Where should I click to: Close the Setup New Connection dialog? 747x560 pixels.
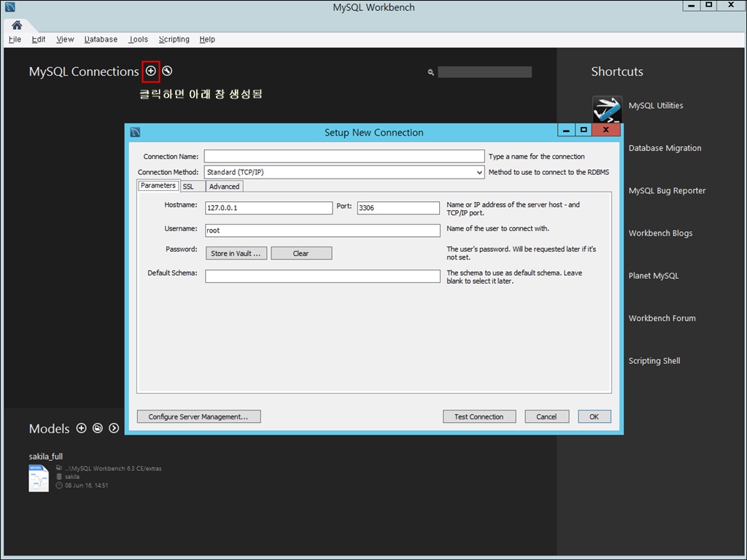[x=606, y=130]
